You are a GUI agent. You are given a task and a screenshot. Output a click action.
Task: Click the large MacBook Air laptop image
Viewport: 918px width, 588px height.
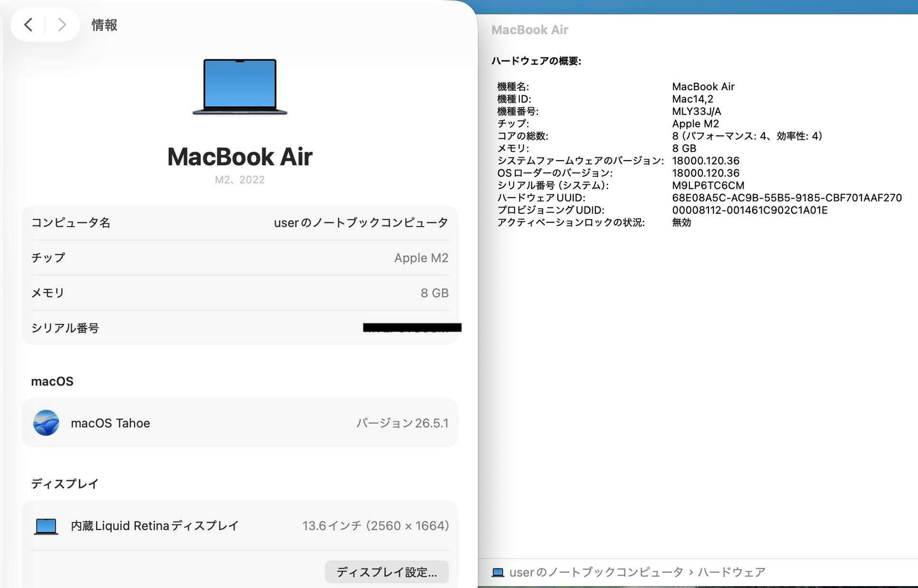pyautogui.click(x=240, y=86)
